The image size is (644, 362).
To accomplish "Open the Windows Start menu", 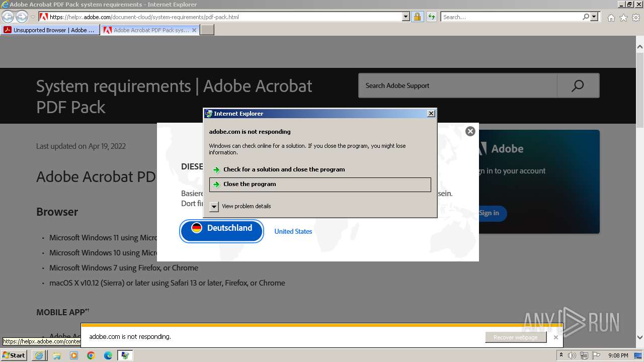I will (x=14, y=355).
